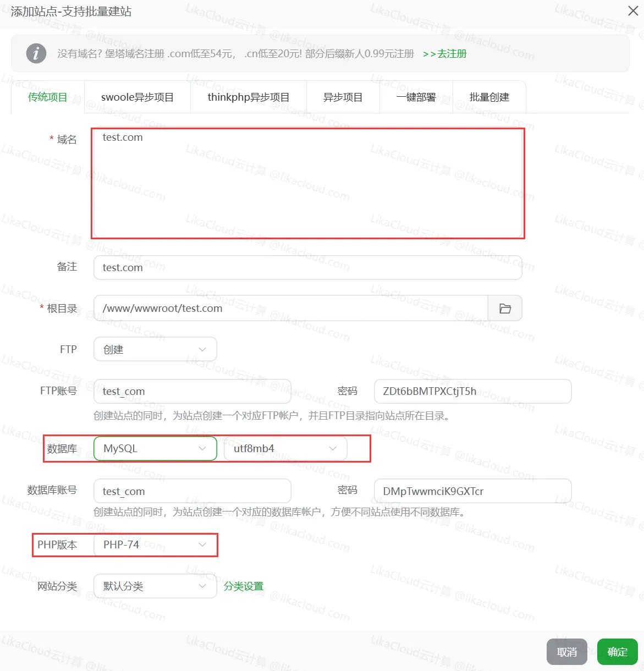This screenshot has height=671, width=644.
Task: Open the MySQL database type dropdown
Action: 155,448
